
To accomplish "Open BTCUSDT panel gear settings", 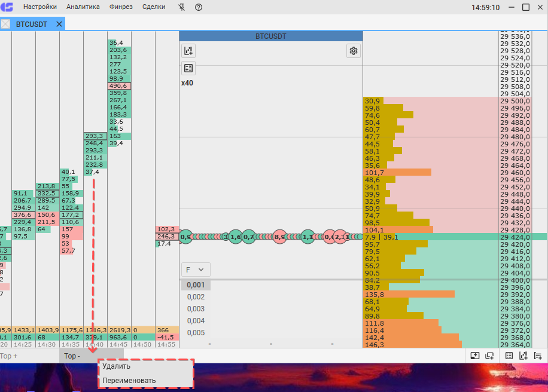I will coord(354,51).
